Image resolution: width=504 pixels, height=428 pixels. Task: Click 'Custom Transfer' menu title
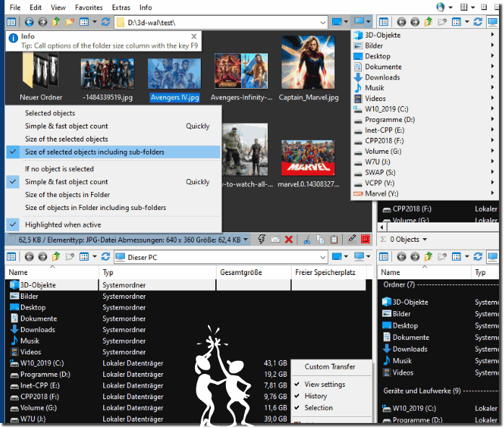tap(330, 367)
